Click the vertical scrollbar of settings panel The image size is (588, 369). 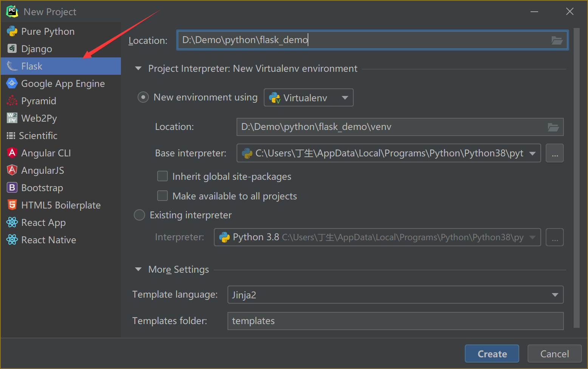coord(576,178)
